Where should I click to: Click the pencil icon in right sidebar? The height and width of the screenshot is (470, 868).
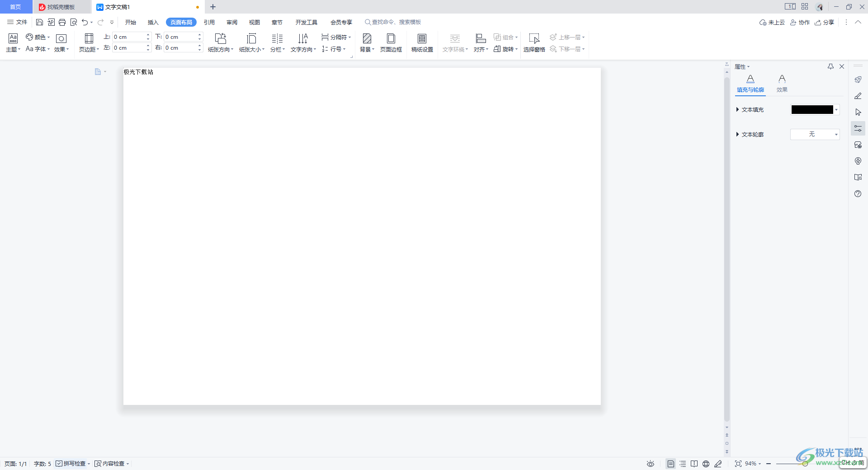click(858, 96)
